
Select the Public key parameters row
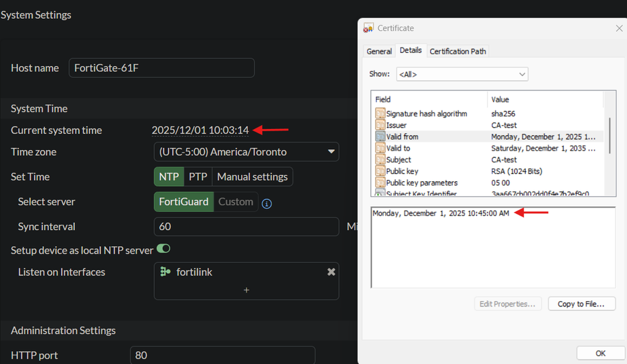pos(488,183)
